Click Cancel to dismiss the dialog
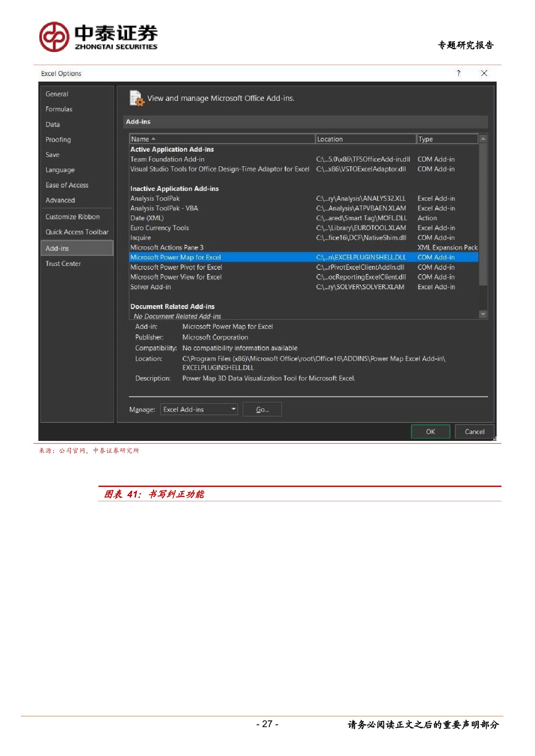This screenshot has height=756, width=535. pos(474,431)
